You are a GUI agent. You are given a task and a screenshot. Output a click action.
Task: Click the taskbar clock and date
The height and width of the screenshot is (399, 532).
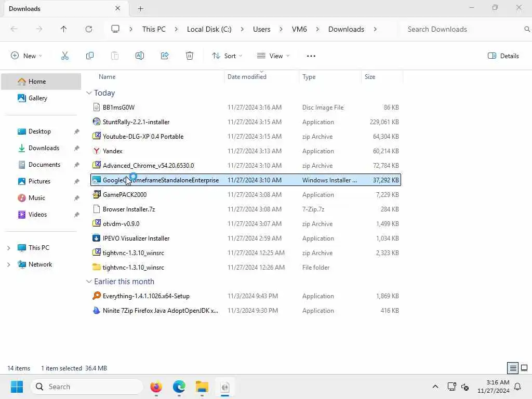coord(494,387)
